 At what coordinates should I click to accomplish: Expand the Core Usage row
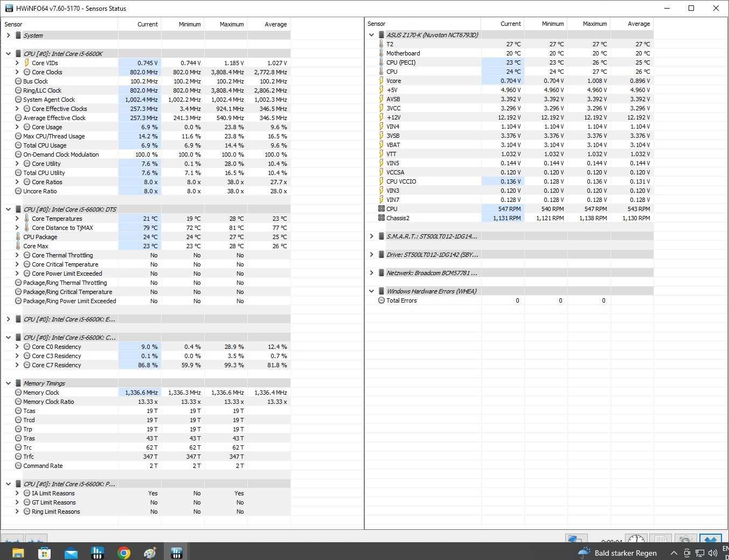[17, 127]
